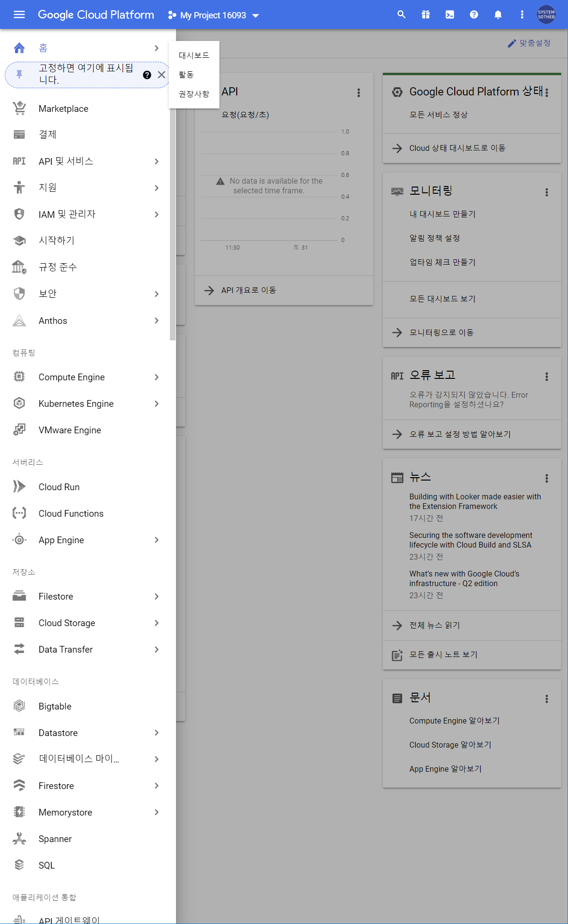Viewport: 568px width, 924px height.
Task: Click the 맞춤설정 customize button
Action: pos(529,43)
